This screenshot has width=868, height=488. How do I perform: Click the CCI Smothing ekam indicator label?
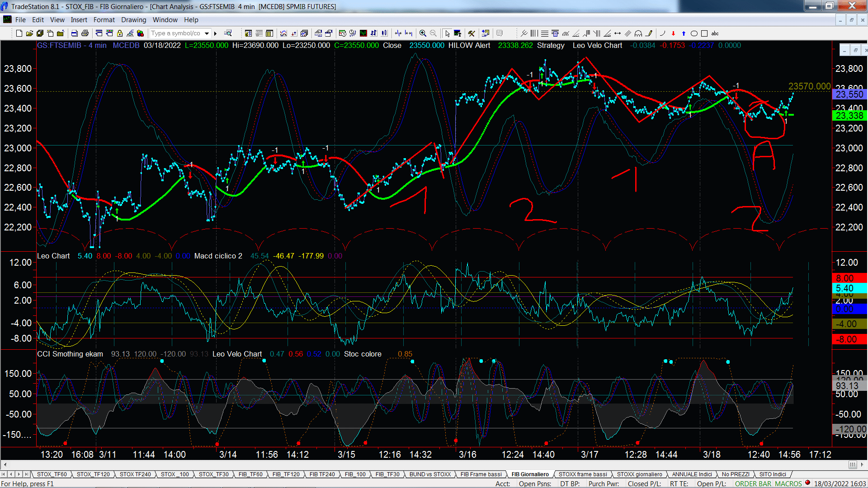coord(70,354)
